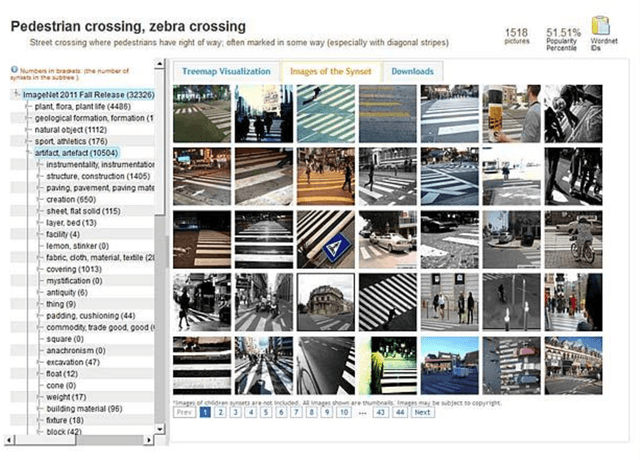This screenshot has width=640, height=460.
Task: Select fabric, cloth, material, textile item
Action: tap(100, 258)
